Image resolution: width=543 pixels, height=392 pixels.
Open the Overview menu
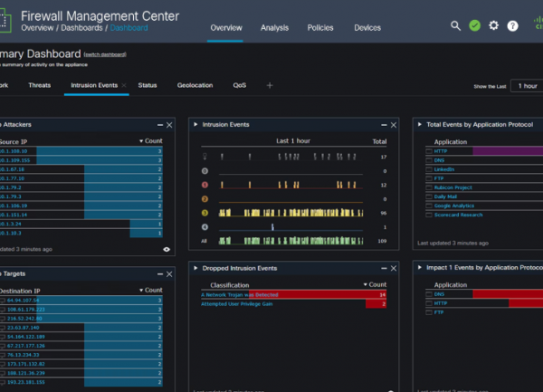(226, 28)
